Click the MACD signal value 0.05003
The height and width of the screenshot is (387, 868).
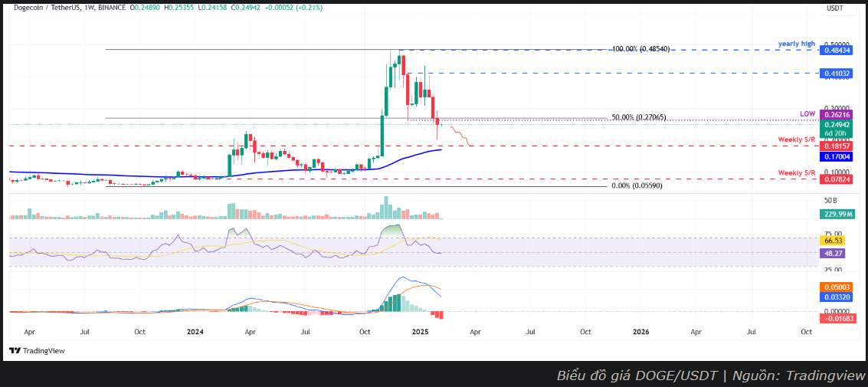pos(837,287)
